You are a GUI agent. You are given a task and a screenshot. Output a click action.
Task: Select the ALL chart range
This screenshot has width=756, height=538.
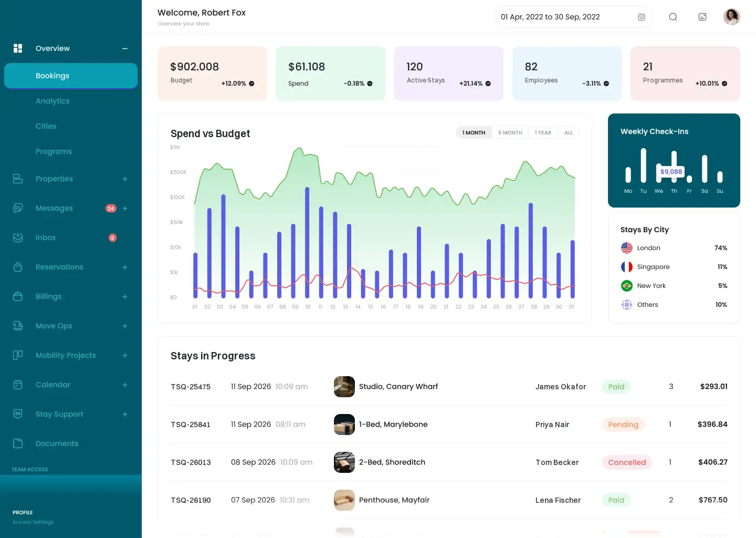[x=569, y=133]
